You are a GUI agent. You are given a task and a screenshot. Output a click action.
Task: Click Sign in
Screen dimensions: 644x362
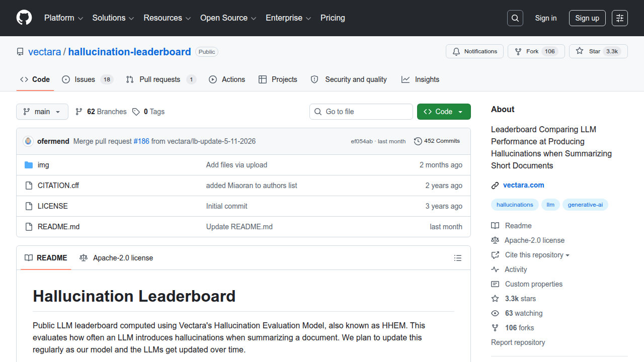(546, 18)
